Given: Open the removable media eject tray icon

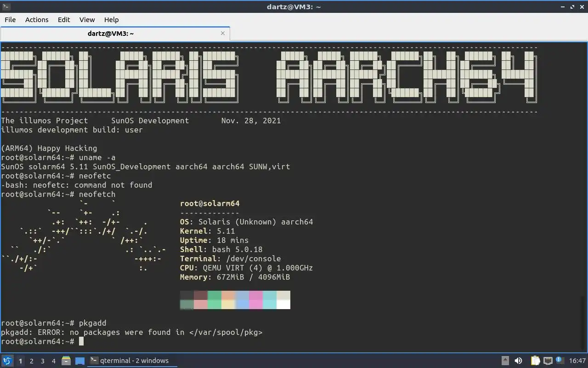Looking at the screenshot, I should pos(505,361).
